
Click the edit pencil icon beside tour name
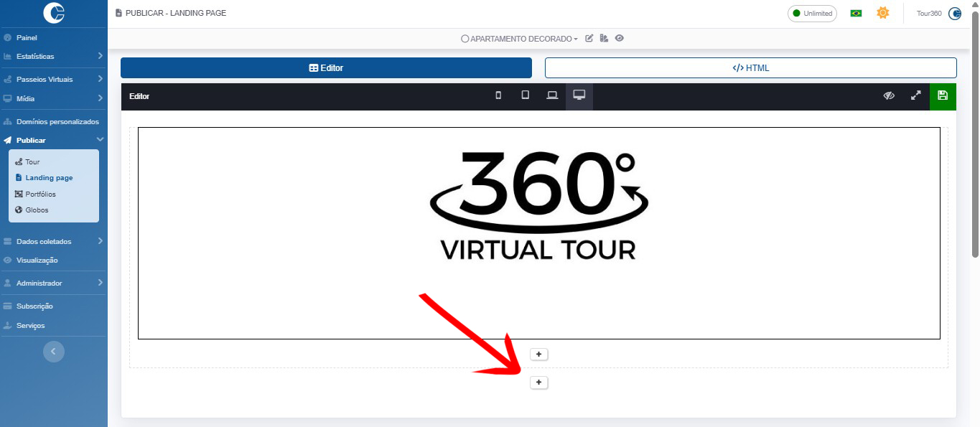tap(589, 39)
